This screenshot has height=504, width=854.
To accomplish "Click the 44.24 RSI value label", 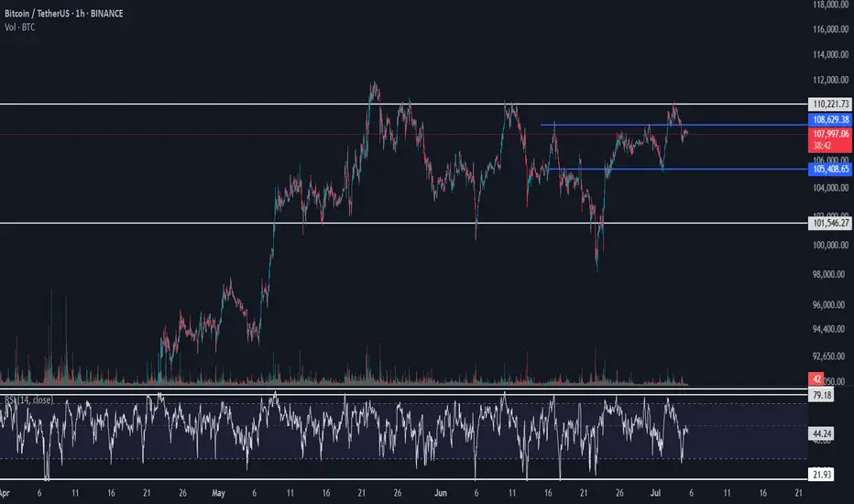I will point(821,433).
